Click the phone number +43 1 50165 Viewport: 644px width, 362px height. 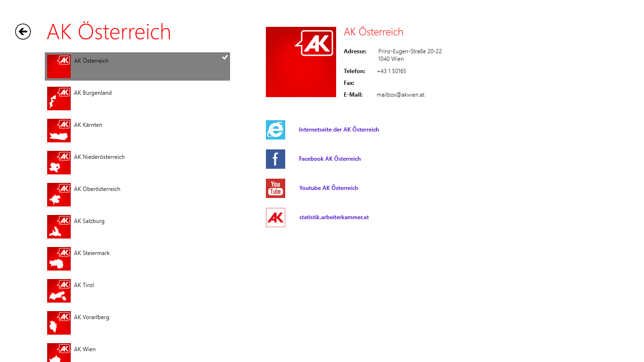coord(391,71)
